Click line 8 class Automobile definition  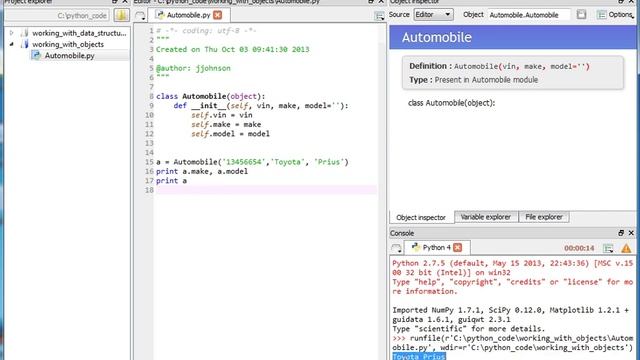pyautogui.click(x=210, y=96)
